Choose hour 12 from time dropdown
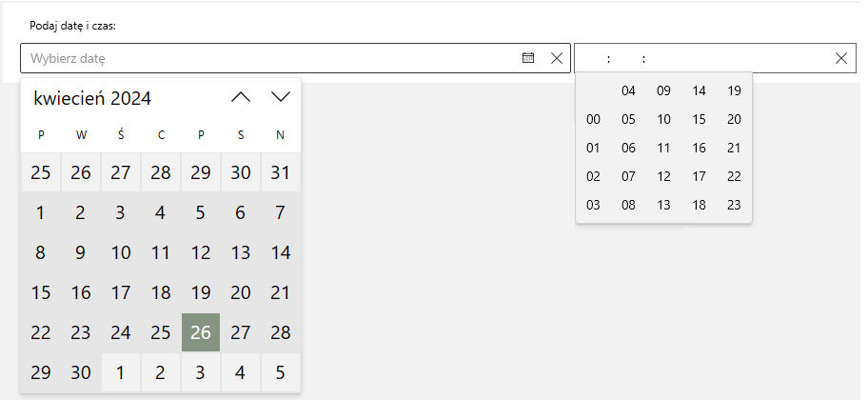This screenshot has width=868, height=400. tap(664, 176)
